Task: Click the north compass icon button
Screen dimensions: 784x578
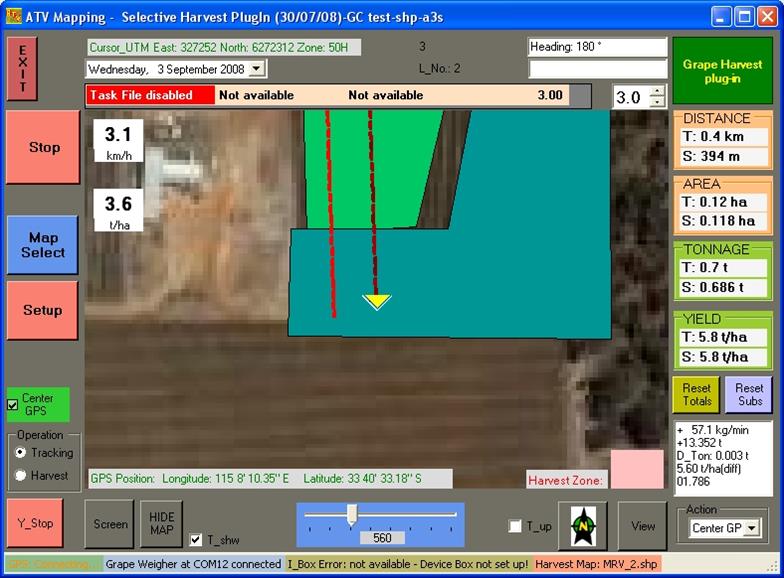Action: pyautogui.click(x=582, y=525)
